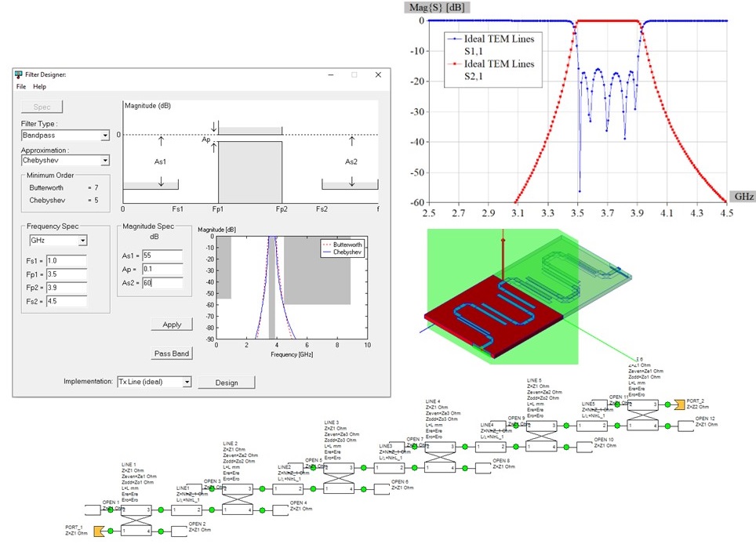756x544 pixels.
Task: Open the Help menu
Action: [x=39, y=87]
